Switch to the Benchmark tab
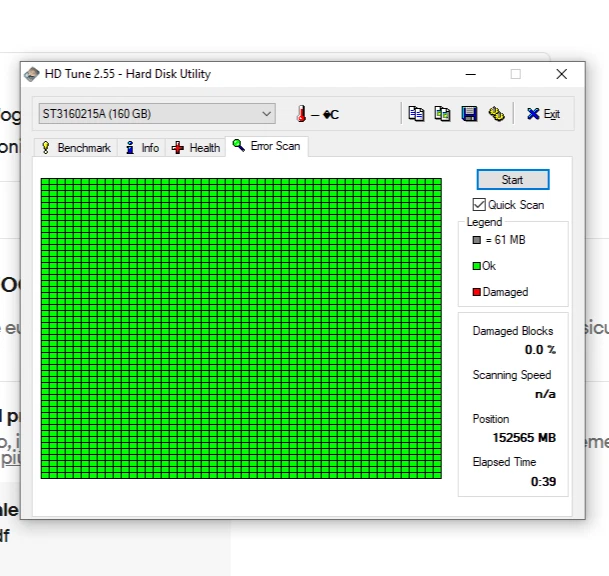Image resolution: width=609 pixels, height=576 pixels. click(76, 148)
